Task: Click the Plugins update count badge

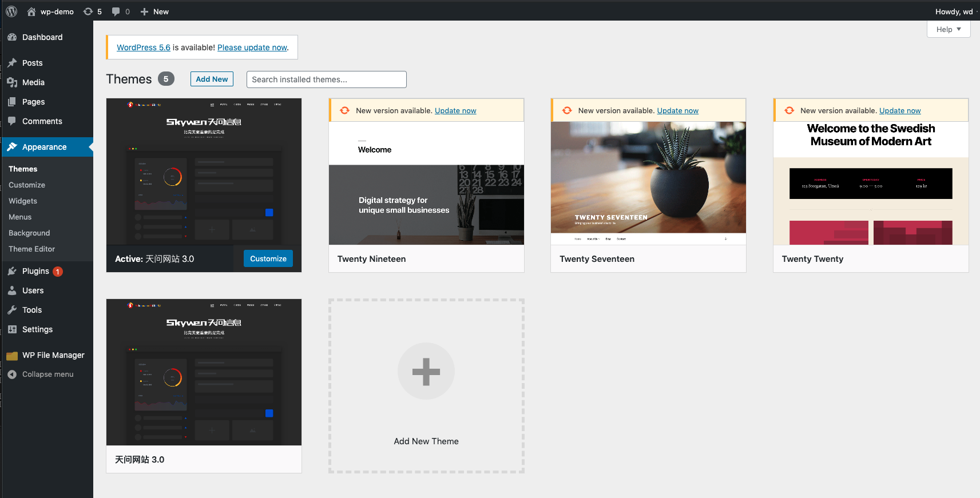Action: point(58,272)
